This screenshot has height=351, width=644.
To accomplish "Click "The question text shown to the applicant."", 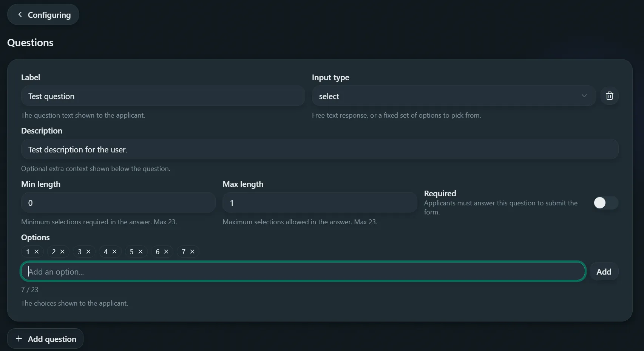I will point(83,115).
